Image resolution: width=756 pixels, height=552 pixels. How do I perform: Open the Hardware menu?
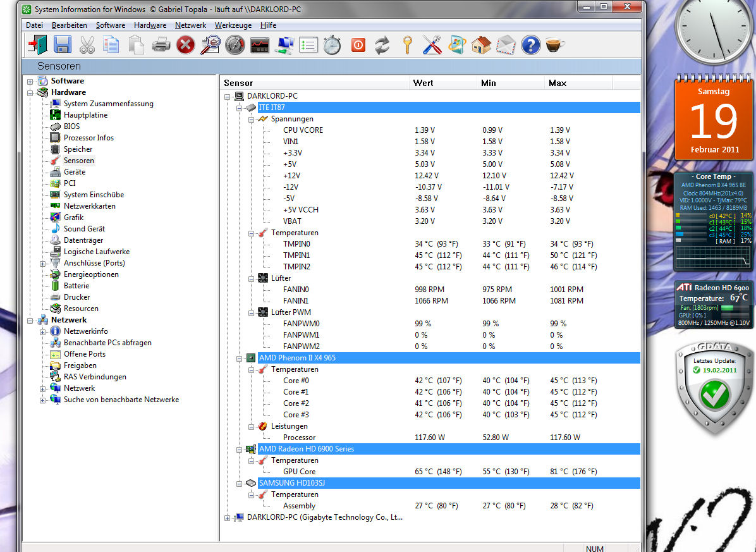click(150, 25)
